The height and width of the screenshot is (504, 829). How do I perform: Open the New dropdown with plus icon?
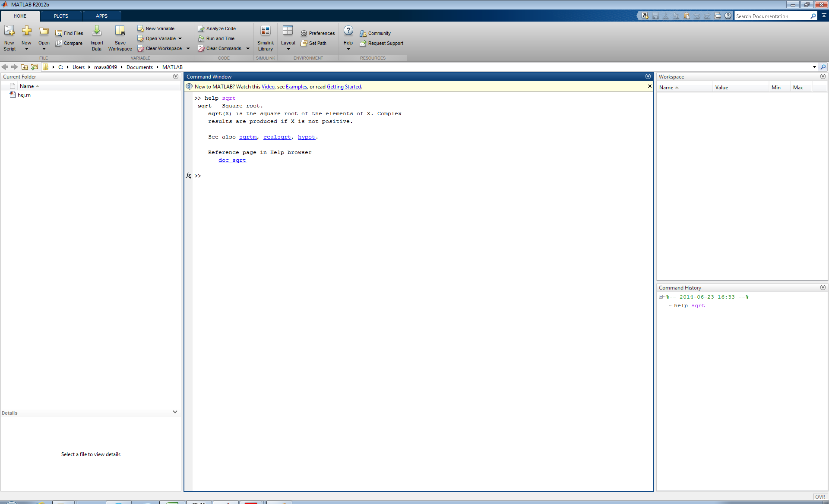26,38
